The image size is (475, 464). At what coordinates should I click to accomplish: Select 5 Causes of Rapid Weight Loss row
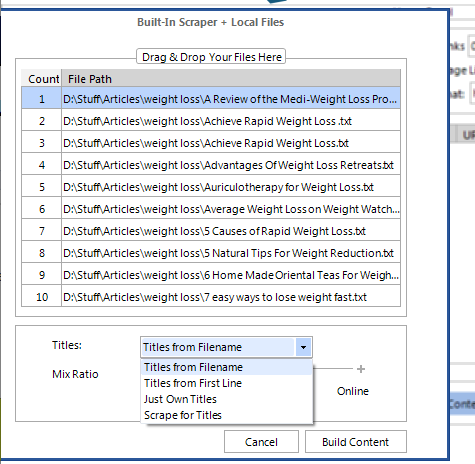click(x=211, y=231)
